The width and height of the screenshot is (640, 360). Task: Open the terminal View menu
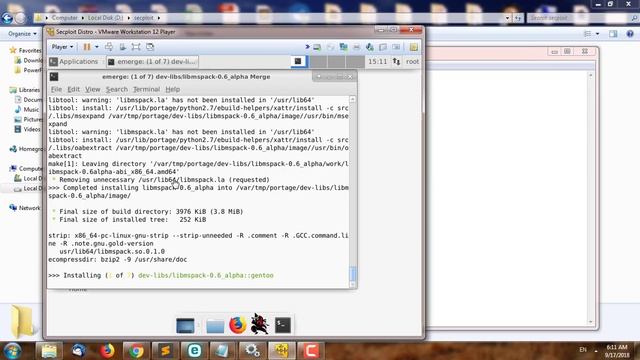coord(93,89)
